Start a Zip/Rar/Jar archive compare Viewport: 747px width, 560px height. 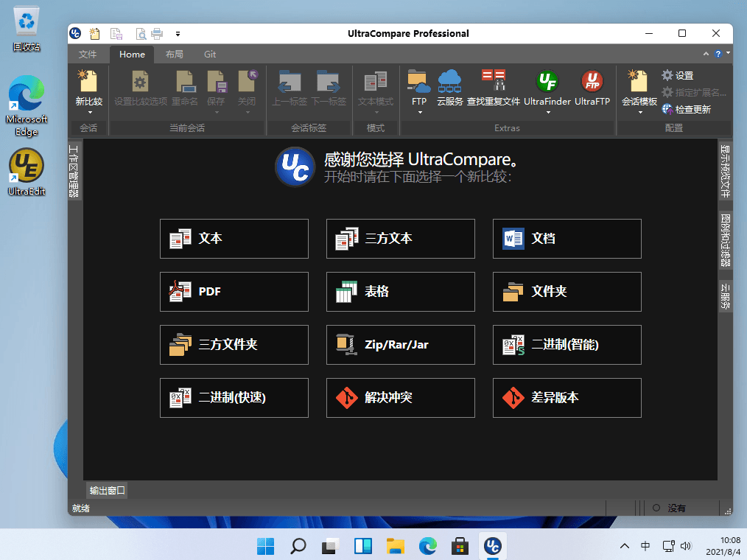point(401,345)
